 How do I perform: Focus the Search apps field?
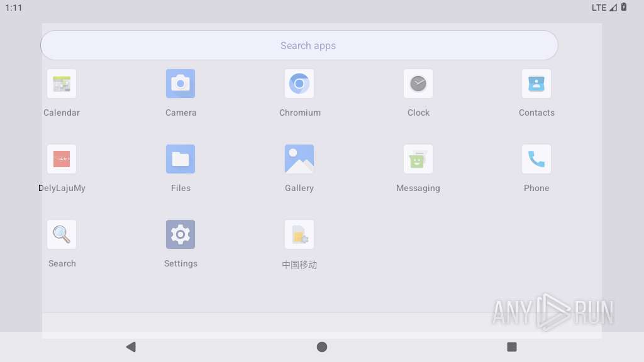pos(299,45)
